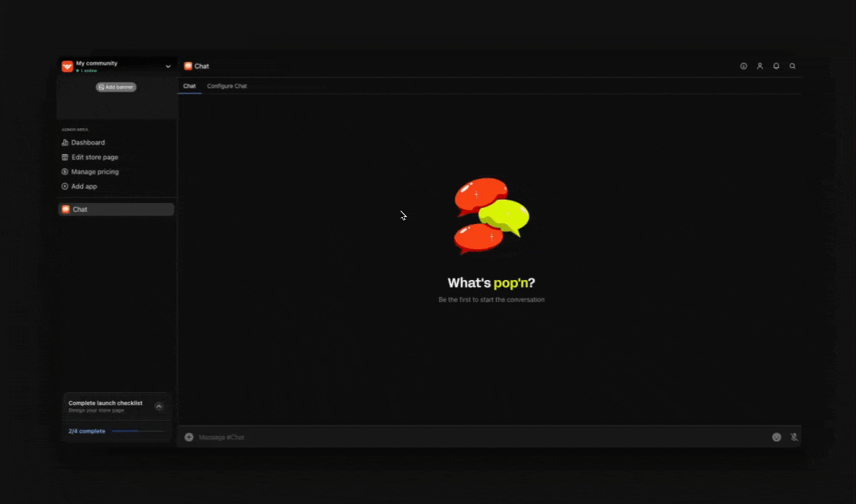This screenshot has height=504, width=856.
Task: Open Manage pricing
Action: [90, 171]
